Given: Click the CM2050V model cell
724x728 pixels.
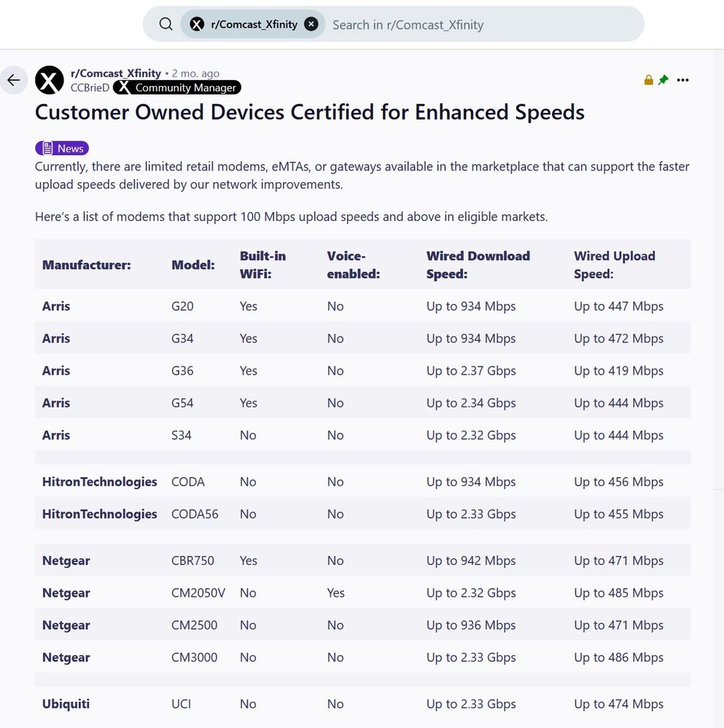Looking at the screenshot, I should point(198,593).
